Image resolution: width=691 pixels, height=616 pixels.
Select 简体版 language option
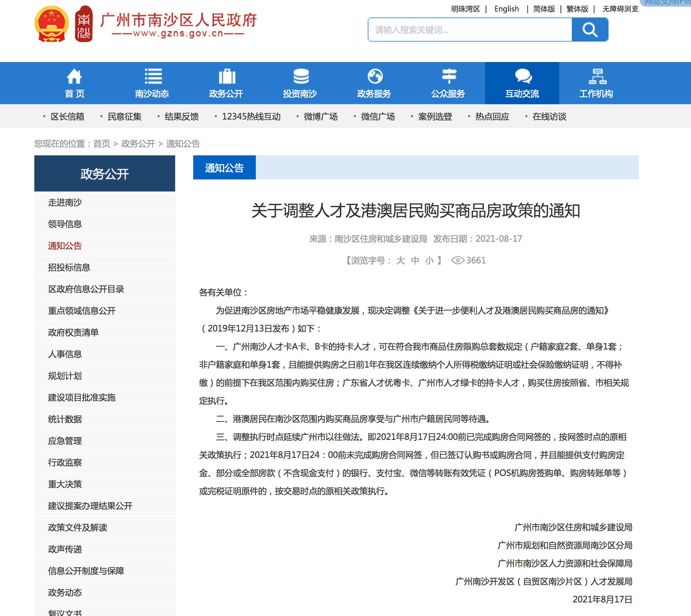pyautogui.click(x=544, y=9)
